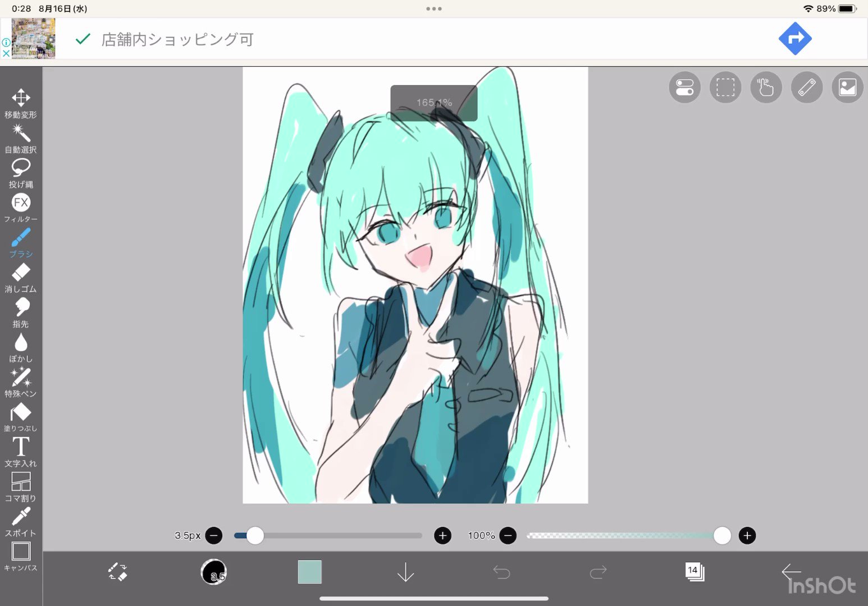Screen dimensions: 868x606
Task: Close the ad with X button
Action: 6,53
